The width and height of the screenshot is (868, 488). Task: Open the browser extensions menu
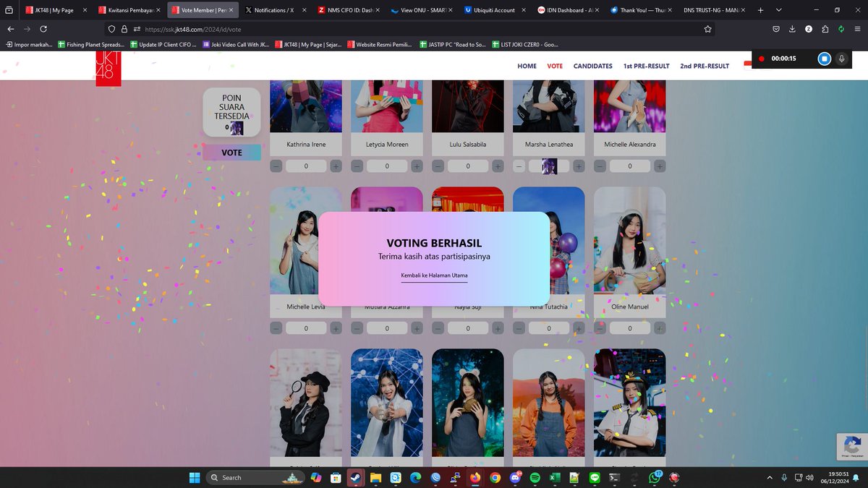point(825,29)
